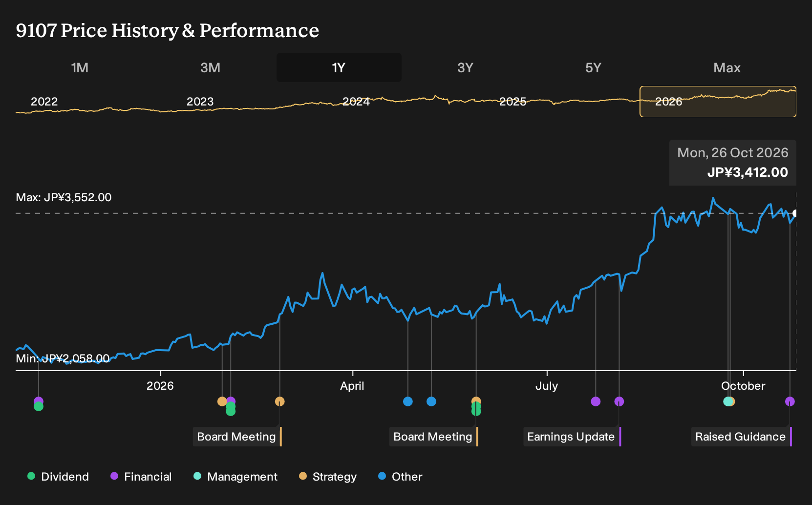Open the Earnings Update event label
812x505 pixels.
click(571, 437)
